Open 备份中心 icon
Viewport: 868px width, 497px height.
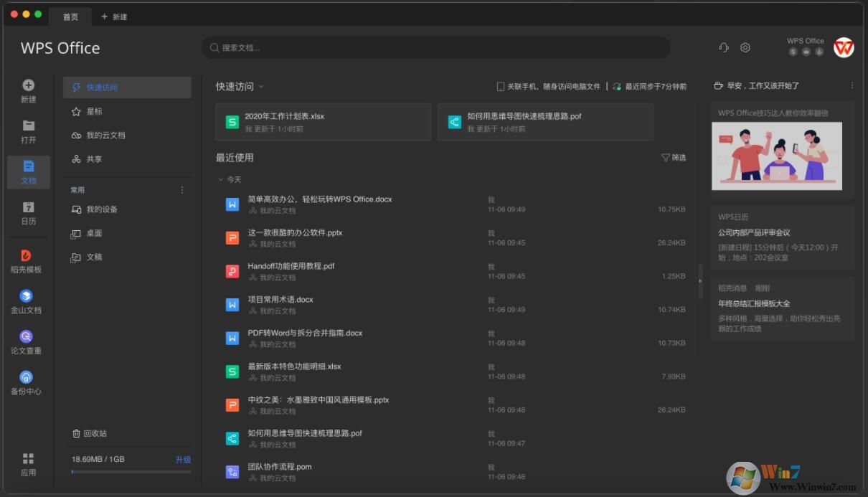[x=27, y=377]
